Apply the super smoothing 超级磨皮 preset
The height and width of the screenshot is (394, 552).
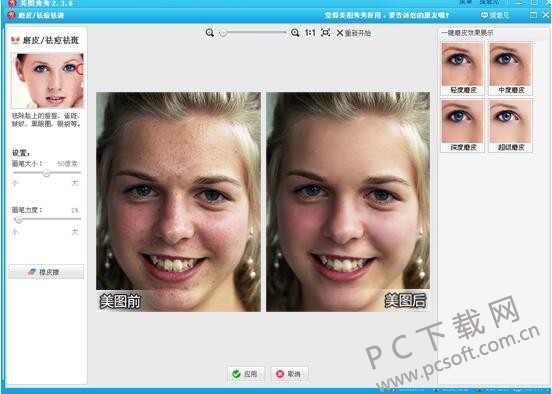click(x=510, y=126)
